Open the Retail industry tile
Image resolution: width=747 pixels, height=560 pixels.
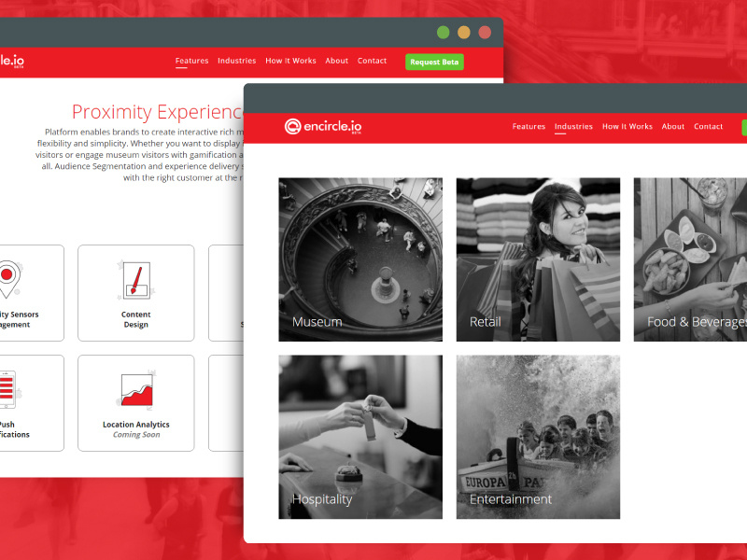[x=539, y=259]
